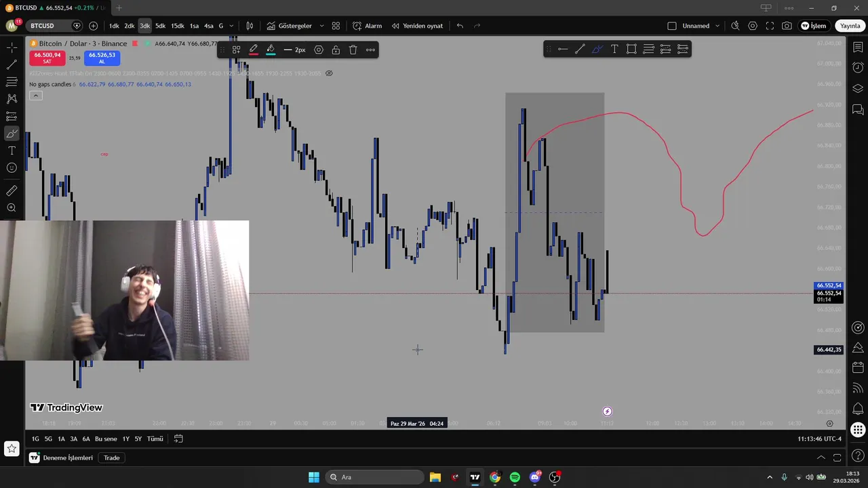
Task: Open the Alarm button
Action: [367, 26]
